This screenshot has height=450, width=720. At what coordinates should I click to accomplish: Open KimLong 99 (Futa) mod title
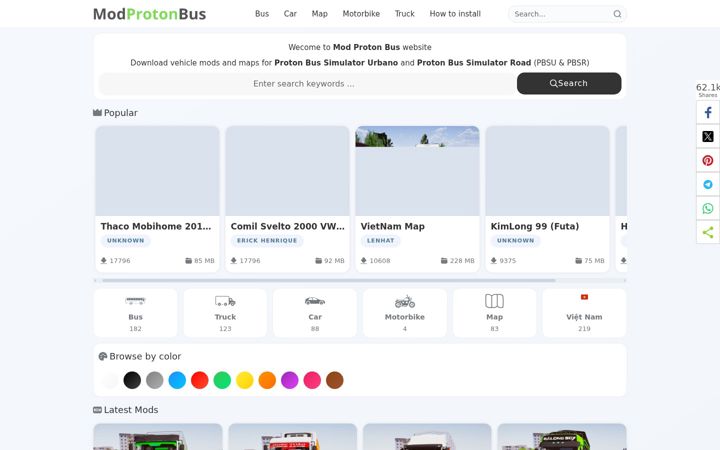pos(535,226)
